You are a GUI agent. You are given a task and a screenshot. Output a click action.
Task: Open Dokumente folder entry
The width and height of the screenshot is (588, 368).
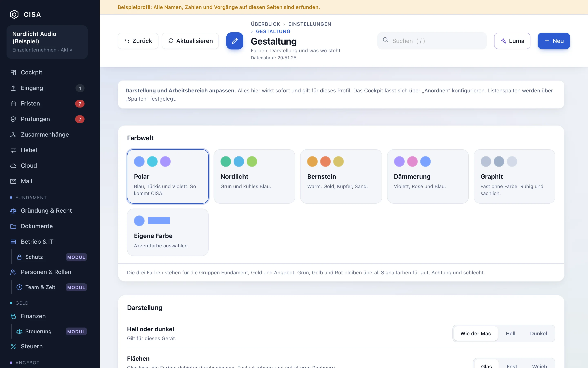(x=47, y=226)
